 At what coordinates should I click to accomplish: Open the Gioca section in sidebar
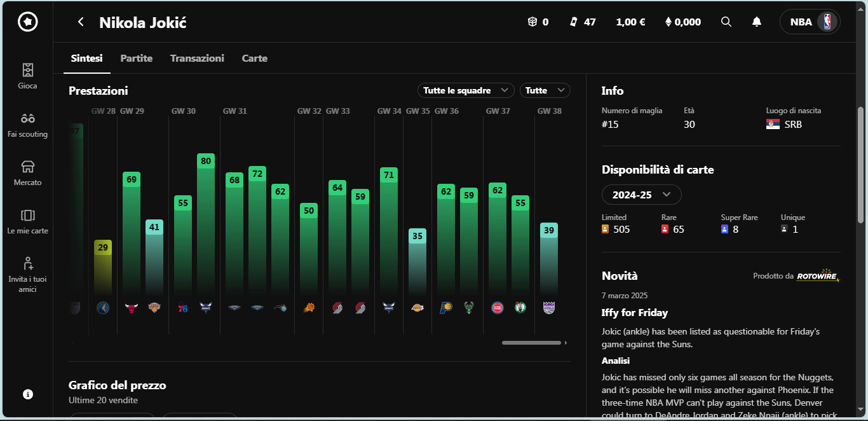click(27, 76)
